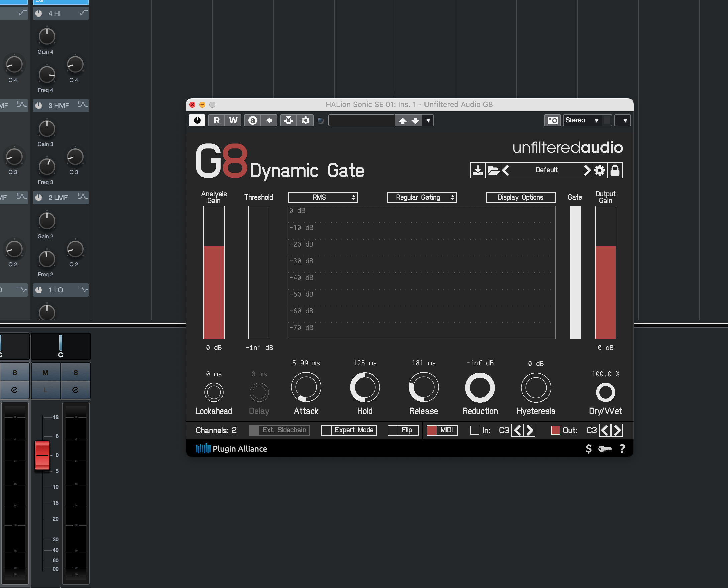This screenshot has height=588, width=728.
Task: Click the Attack knob
Action: [306, 387]
